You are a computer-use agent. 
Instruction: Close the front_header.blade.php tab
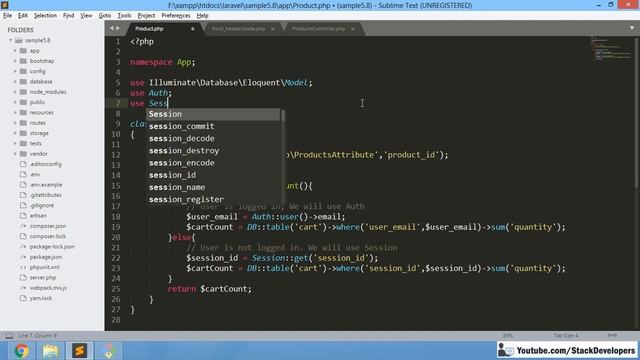[273, 29]
